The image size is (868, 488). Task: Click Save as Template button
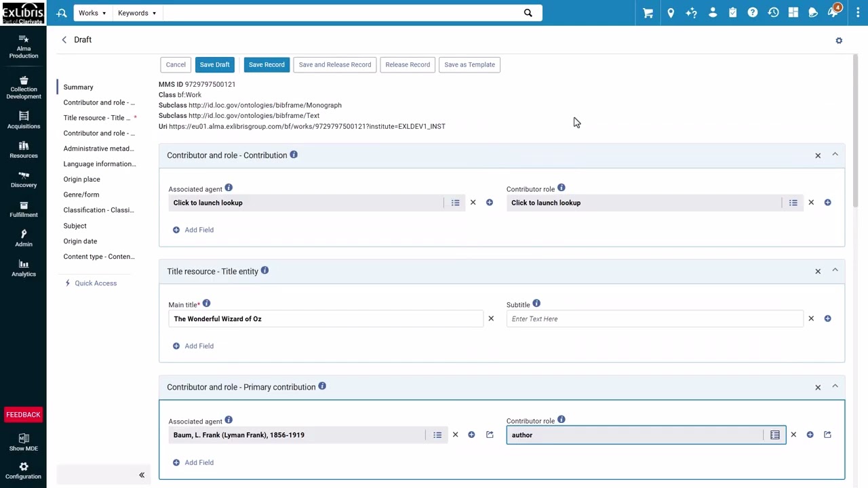pos(469,64)
